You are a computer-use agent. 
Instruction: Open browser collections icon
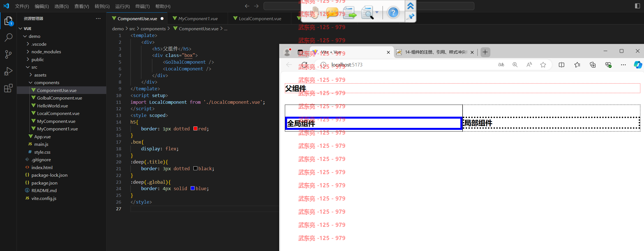593,65
